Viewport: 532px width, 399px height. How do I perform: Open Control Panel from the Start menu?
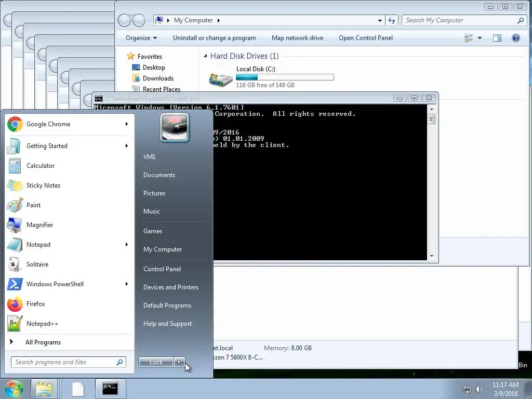tap(162, 269)
